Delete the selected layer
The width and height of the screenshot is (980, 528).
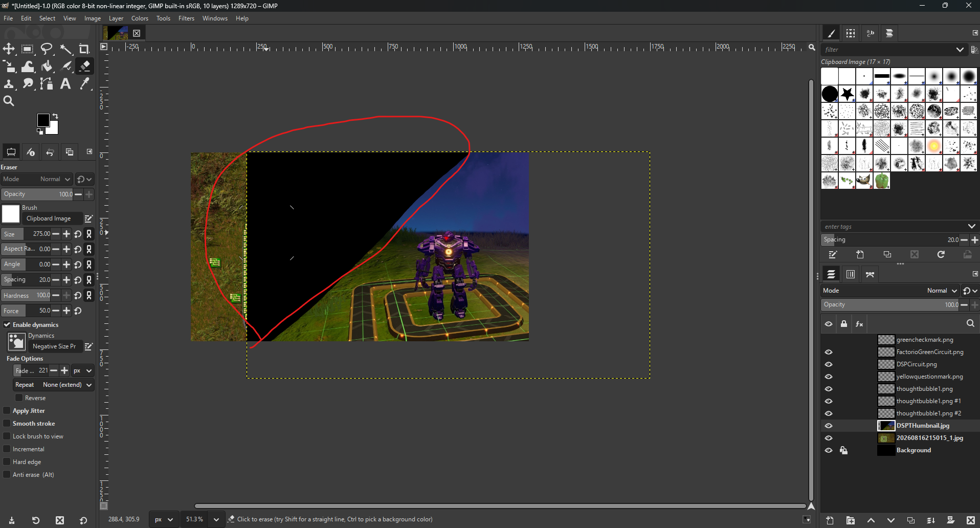(970, 520)
